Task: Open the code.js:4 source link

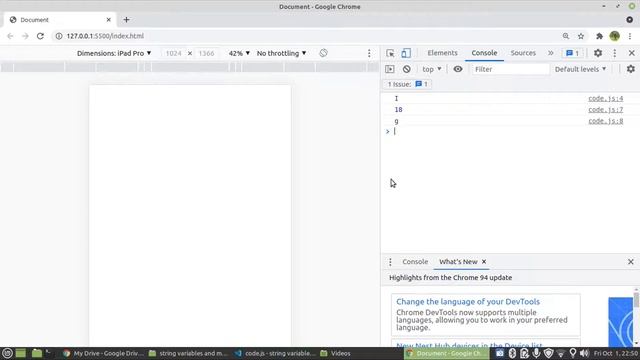Action: 606,98
